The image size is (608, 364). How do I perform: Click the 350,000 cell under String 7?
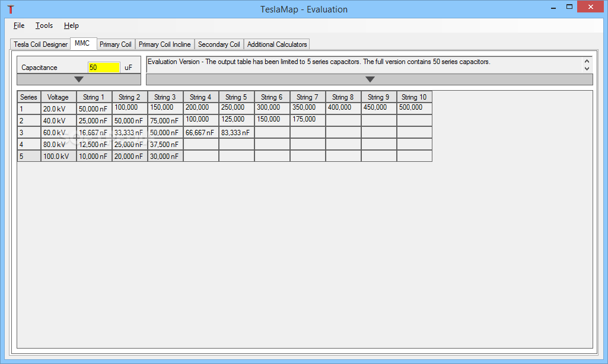(x=307, y=108)
